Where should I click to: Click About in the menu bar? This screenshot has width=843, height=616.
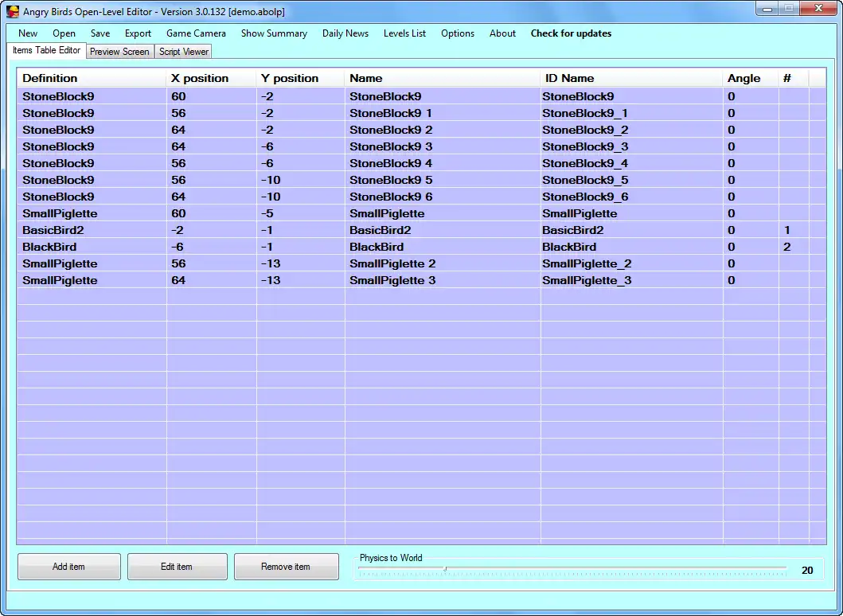[502, 33]
